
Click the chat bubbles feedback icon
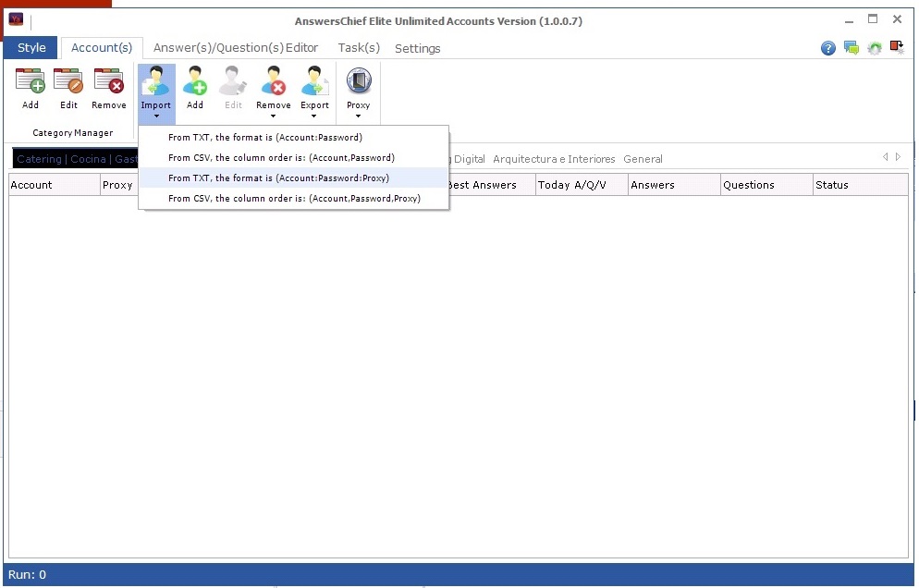click(851, 48)
